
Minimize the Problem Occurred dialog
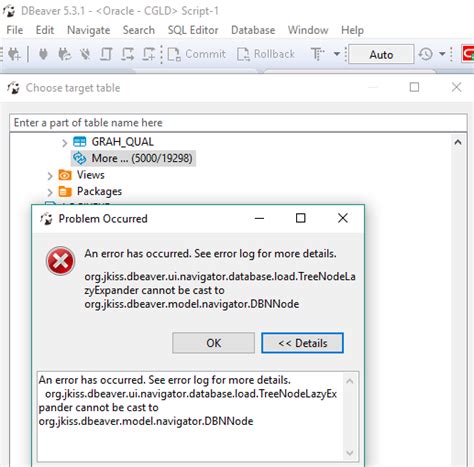click(x=259, y=219)
